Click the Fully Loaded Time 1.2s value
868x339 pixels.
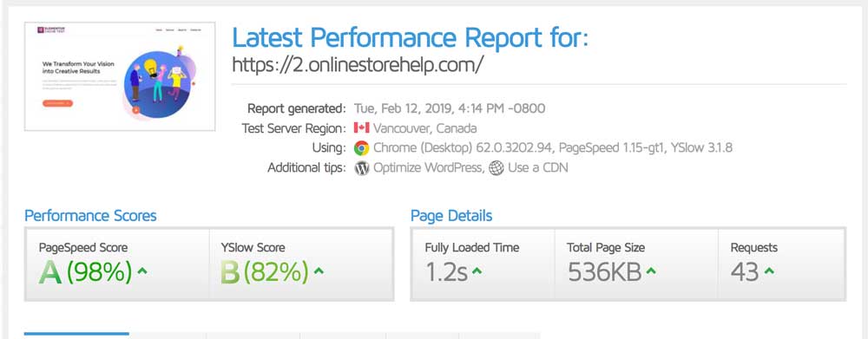click(x=446, y=271)
